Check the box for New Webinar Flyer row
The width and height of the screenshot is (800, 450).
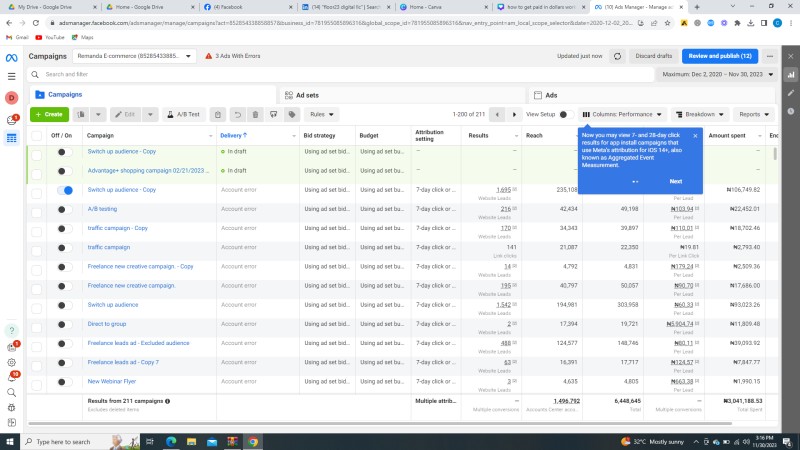coord(36,385)
